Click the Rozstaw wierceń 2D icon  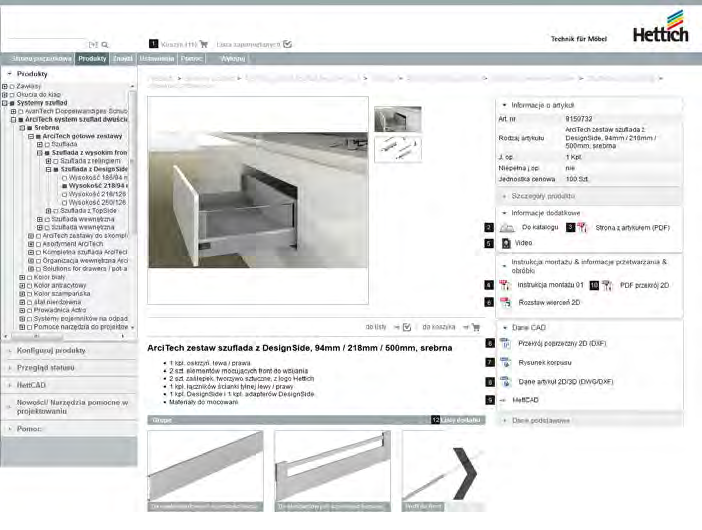[x=505, y=303]
